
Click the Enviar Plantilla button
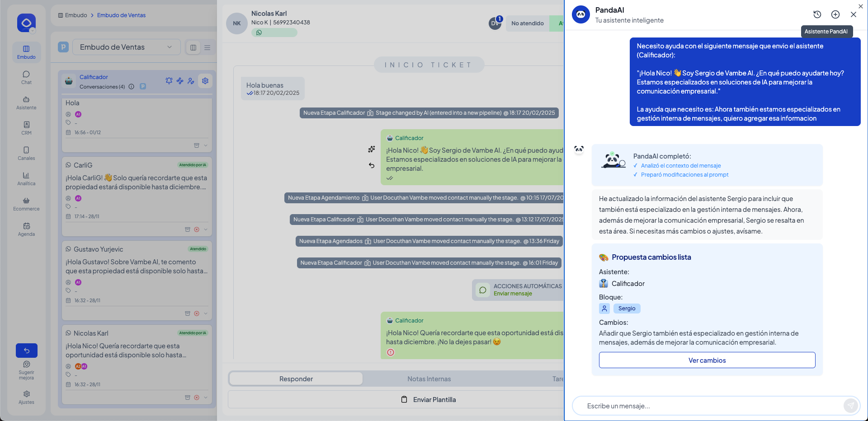pos(429,399)
